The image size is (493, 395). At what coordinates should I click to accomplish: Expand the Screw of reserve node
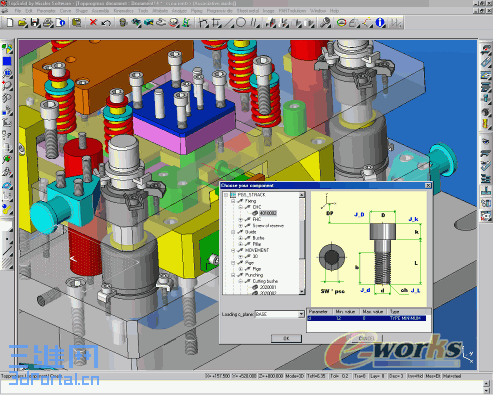pyautogui.click(x=240, y=226)
